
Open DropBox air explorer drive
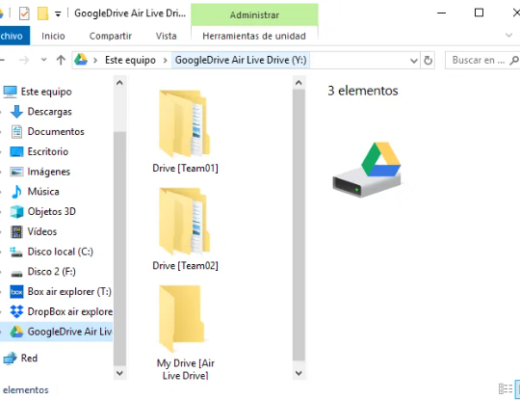(61, 312)
